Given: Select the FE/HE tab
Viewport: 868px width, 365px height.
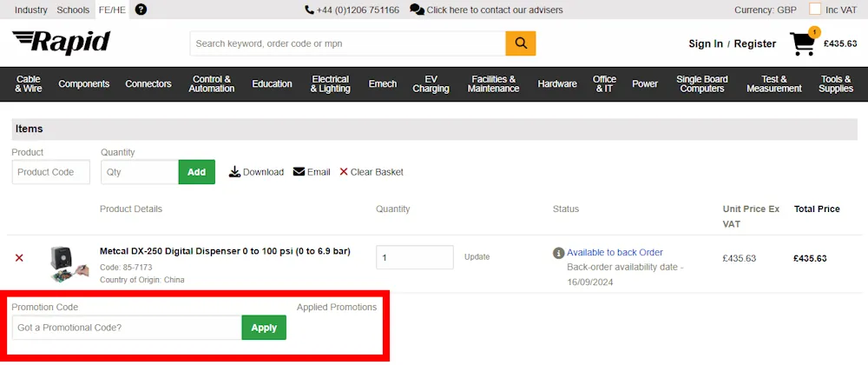Looking at the screenshot, I should tap(112, 10).
